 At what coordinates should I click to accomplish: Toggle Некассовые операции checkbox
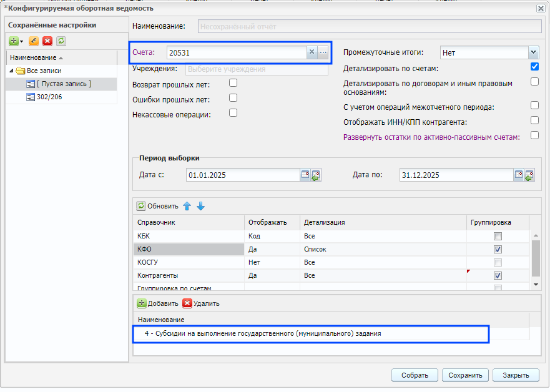click(x=233, y=113)
